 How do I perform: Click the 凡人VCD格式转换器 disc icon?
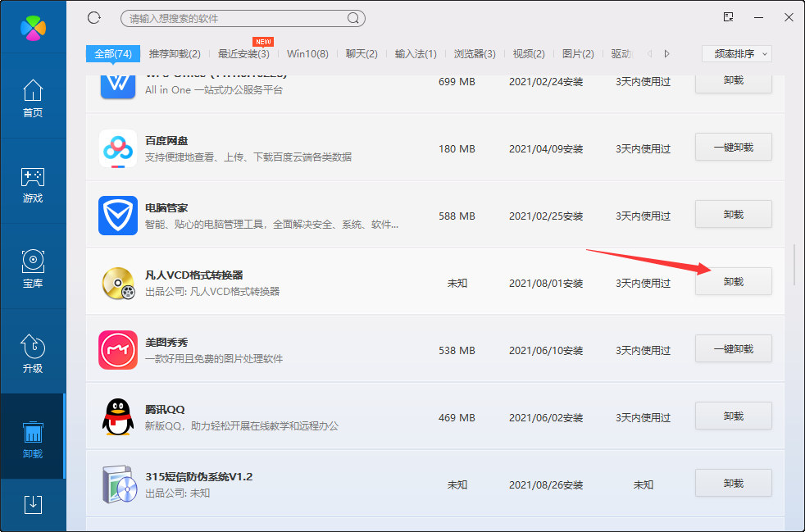tap(118, 283)
